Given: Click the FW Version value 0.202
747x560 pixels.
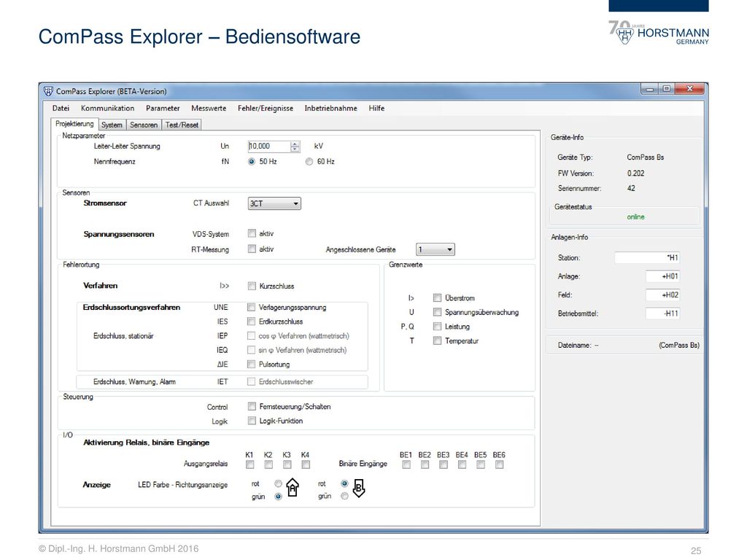Looking at the screenshot, I should (635, 174).
